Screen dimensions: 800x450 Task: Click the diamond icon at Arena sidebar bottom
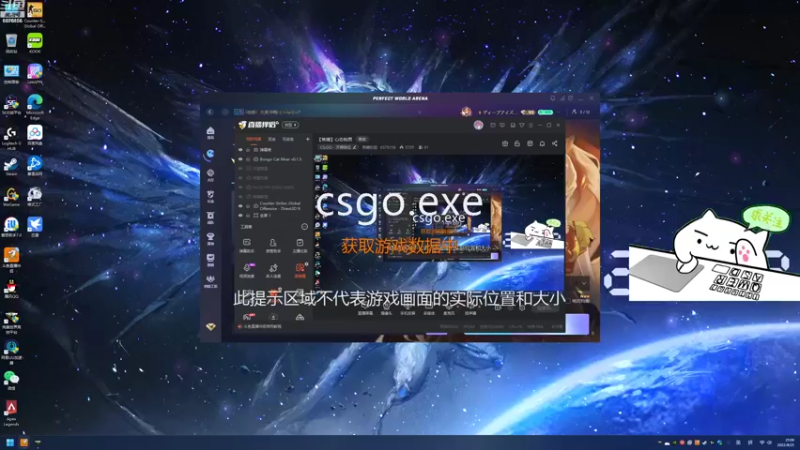(x=210, y=327)
